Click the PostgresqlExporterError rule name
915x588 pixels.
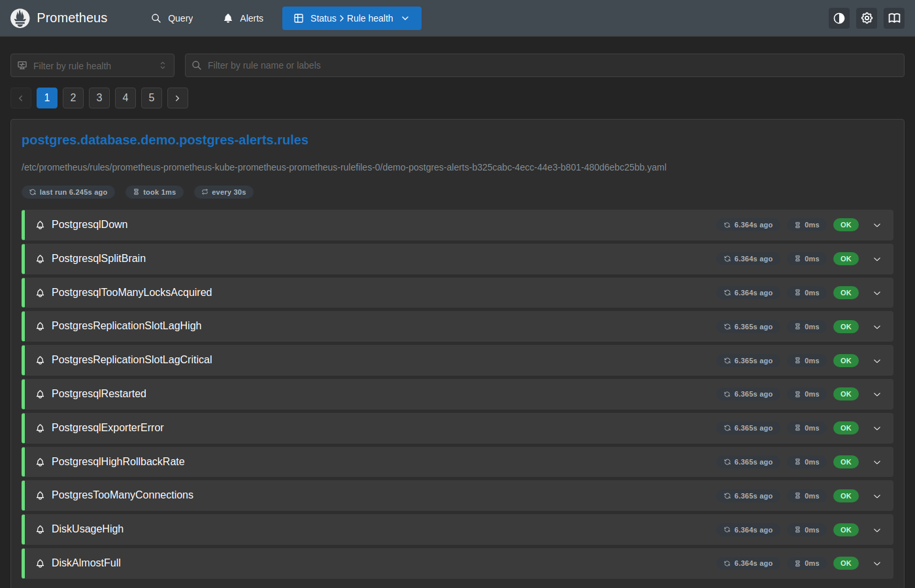[108, 428]
